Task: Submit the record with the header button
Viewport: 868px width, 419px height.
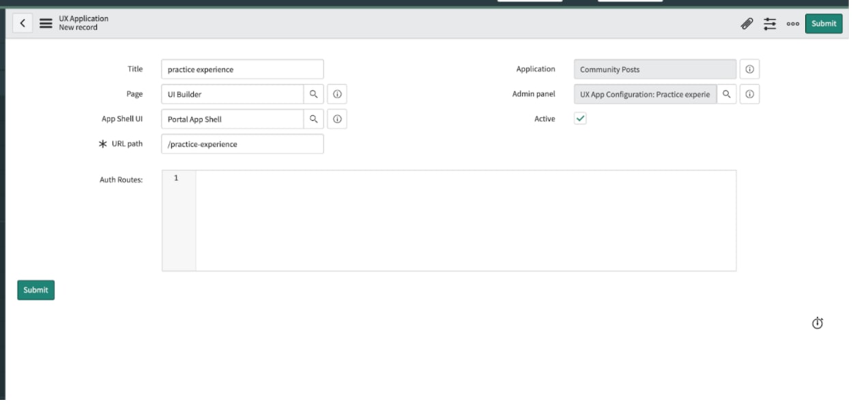Action: coord(823,23)
